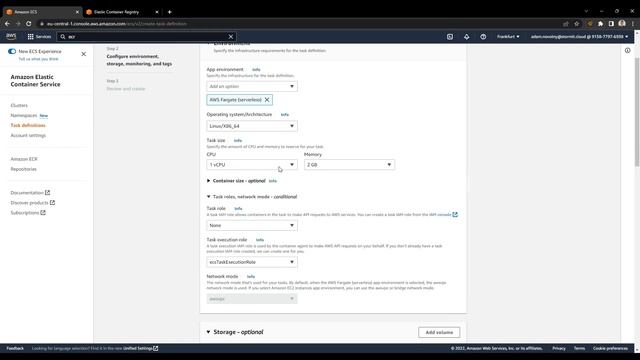Open Feedback in the footer
Screen dimensions: 640x360
pos(15,348)
